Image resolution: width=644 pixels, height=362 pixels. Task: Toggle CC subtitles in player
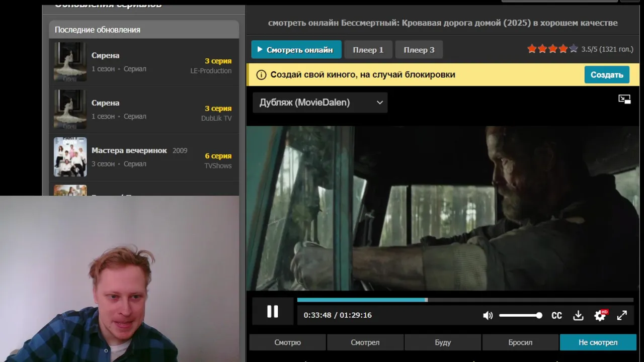(x=556, y=316)
